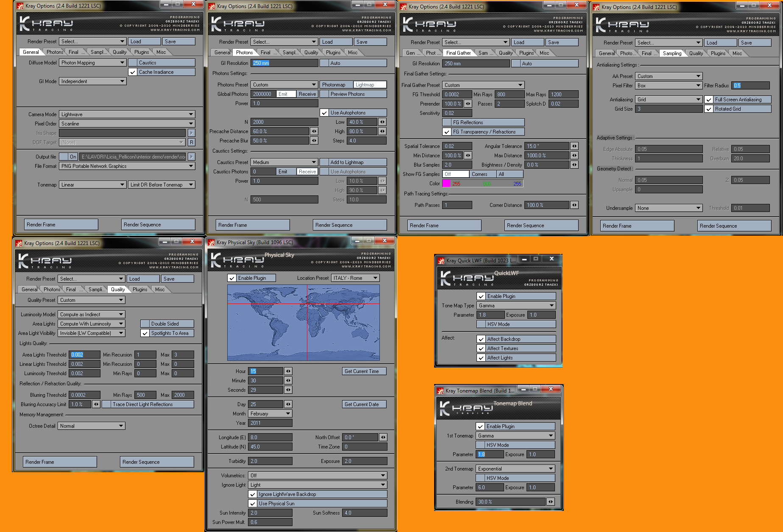Open the Month dropdown showing February
This screenshot has width=783, height=532.
(x=270, y=414)
